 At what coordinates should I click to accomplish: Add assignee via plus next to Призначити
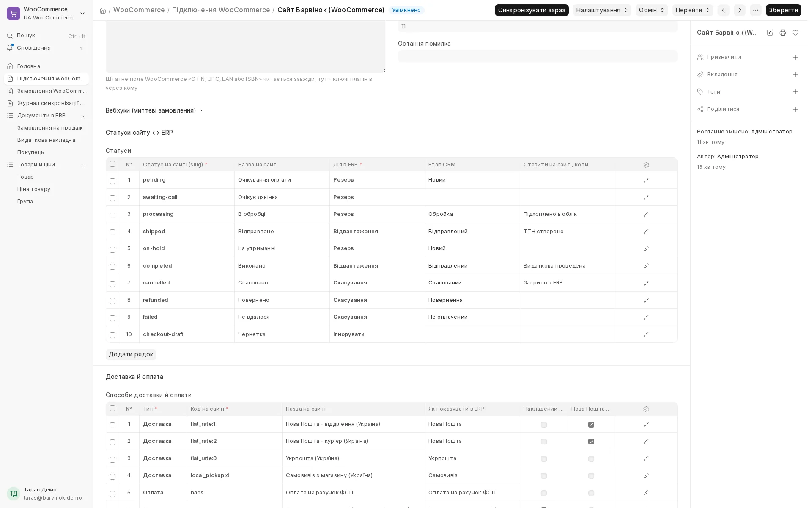(x=796, y=57)
